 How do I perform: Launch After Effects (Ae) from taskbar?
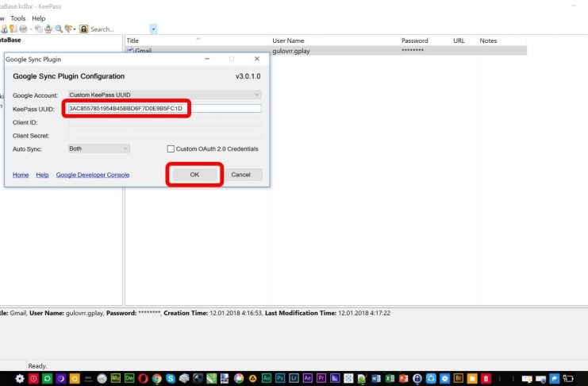point(308,378)
